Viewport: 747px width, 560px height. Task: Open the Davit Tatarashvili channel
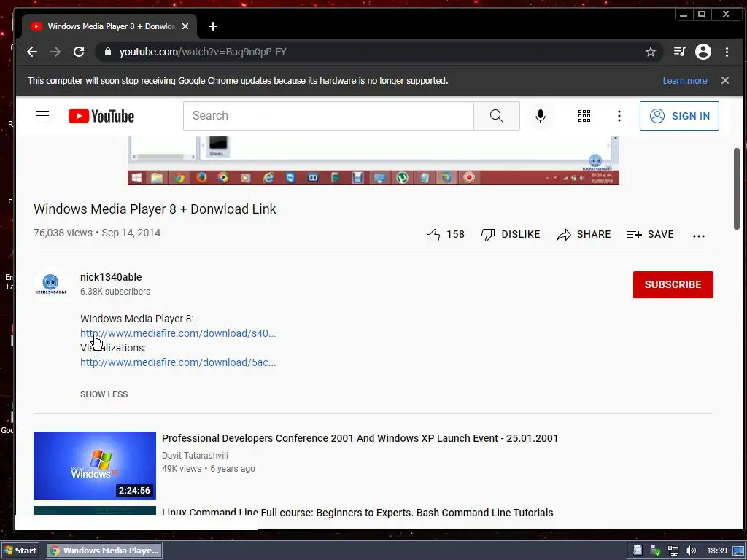[x=195, y=456]
